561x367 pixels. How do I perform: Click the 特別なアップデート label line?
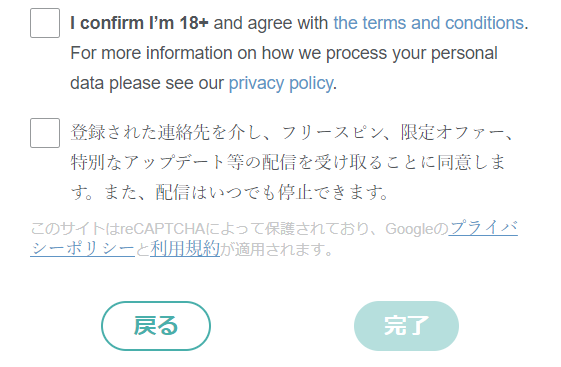click(x=288, y=162)
